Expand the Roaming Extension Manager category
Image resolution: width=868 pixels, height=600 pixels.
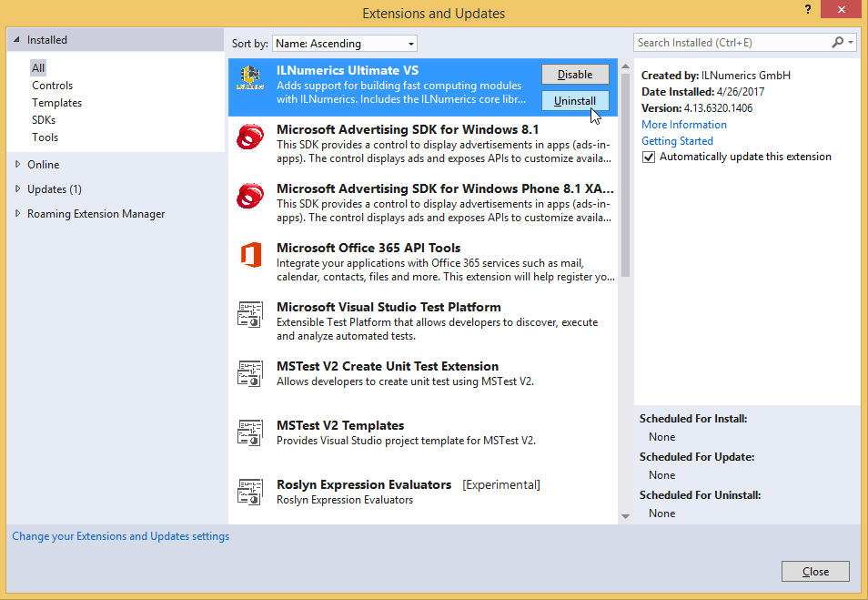point(17,213)
